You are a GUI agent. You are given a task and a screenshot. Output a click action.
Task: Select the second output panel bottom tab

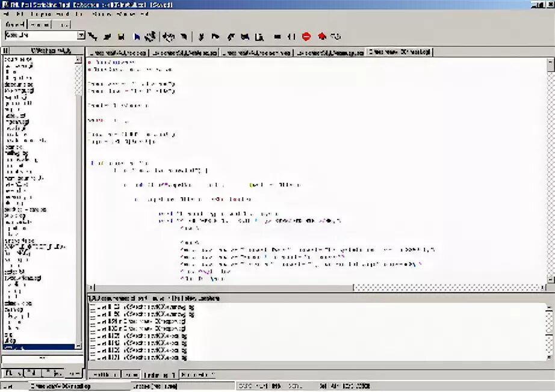[131, 375]
